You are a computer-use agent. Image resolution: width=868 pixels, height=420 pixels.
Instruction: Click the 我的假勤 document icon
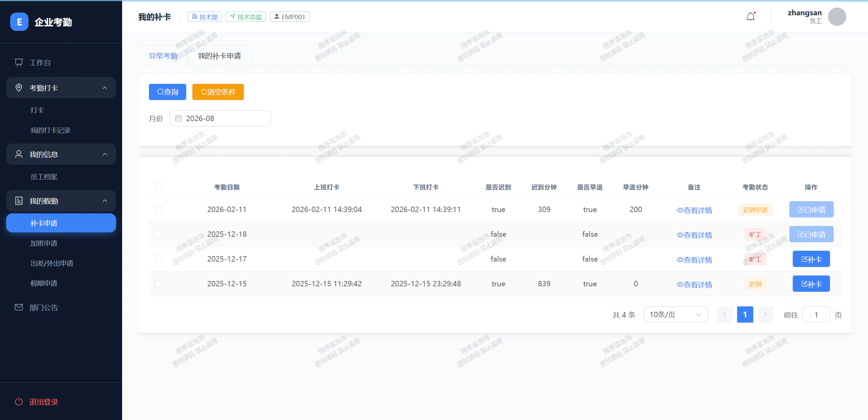click(19, 201)
